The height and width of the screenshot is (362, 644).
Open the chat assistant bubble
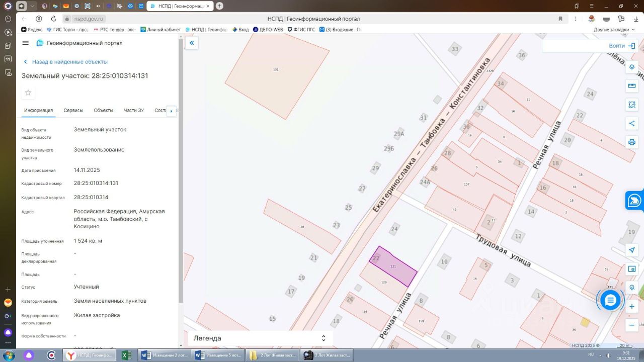[x=610, y=300]
